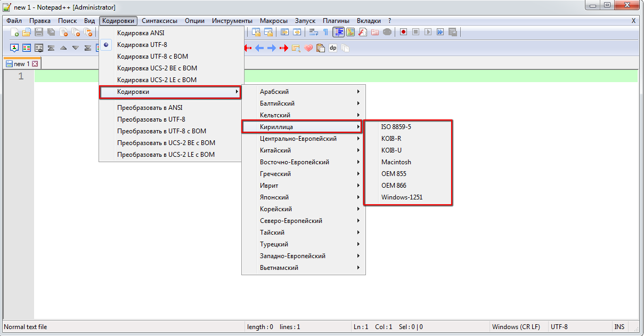
Task: Click the Playback macro triangle icon
Action: [x=428, y=32]
